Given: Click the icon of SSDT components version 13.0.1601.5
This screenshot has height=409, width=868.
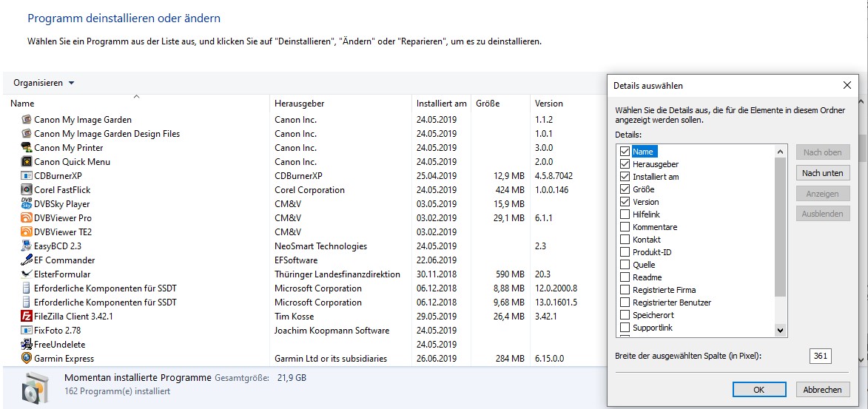Looking at the screenshot, I should tap(26, 302).
